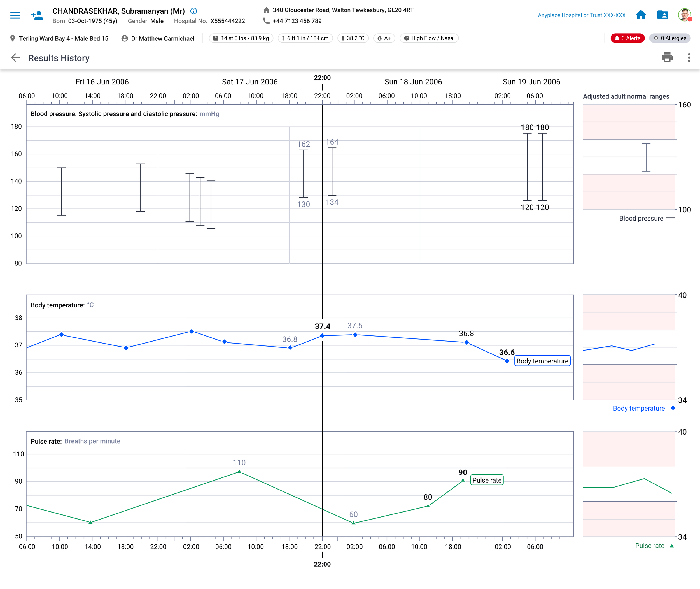Open the three-dot more options menu
The image size is (700, 589).
pyautogui.click(x=689, y=58)
